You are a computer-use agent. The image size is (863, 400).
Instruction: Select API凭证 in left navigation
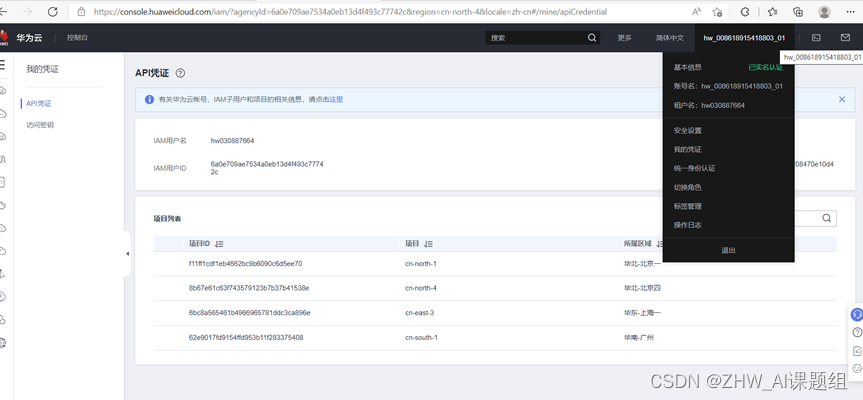coord(39,103)
